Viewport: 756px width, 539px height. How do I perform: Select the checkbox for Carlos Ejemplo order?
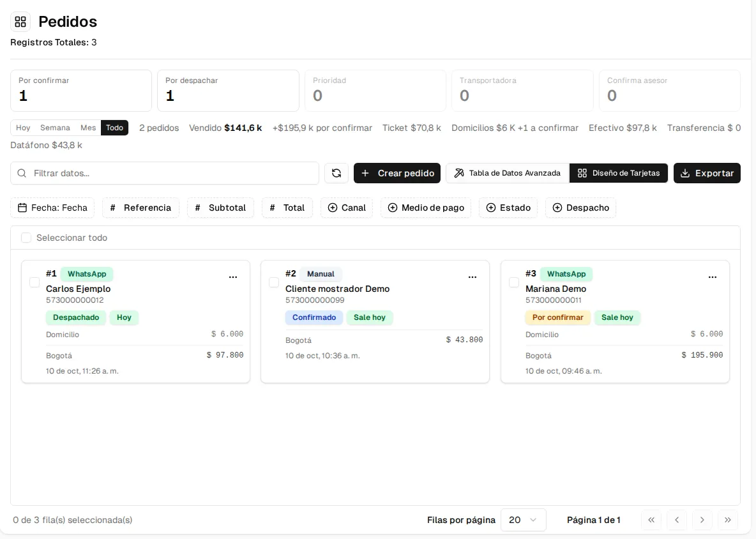34,282
